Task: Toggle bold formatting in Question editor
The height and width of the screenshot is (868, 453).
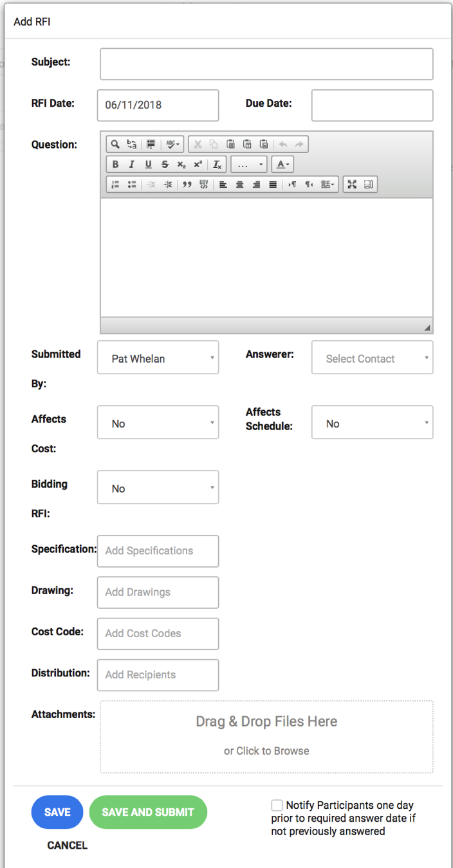Action: click(x=115, y=165)
